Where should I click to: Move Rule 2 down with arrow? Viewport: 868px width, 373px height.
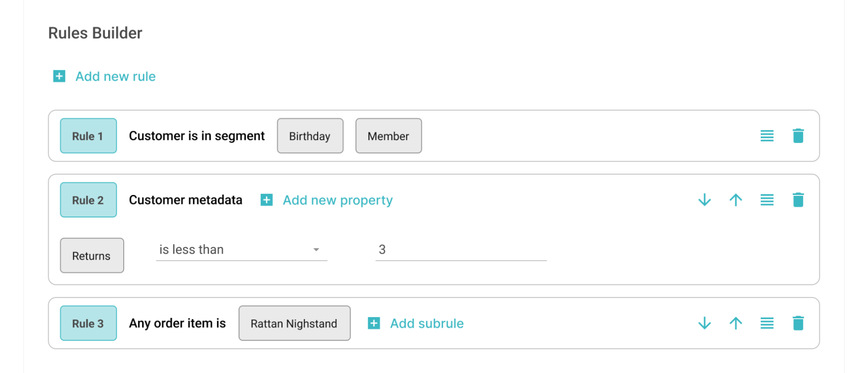pyautogui.click(x=704, y=200)
